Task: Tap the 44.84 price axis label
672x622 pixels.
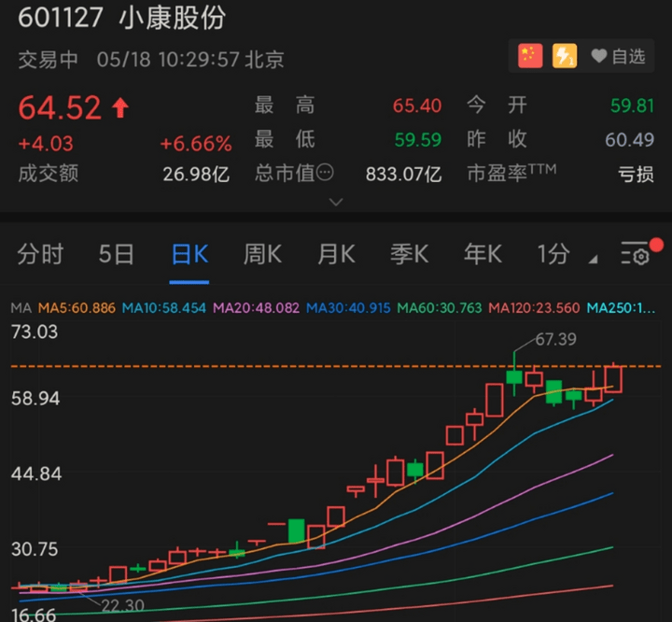Action: tap(36, 474)
